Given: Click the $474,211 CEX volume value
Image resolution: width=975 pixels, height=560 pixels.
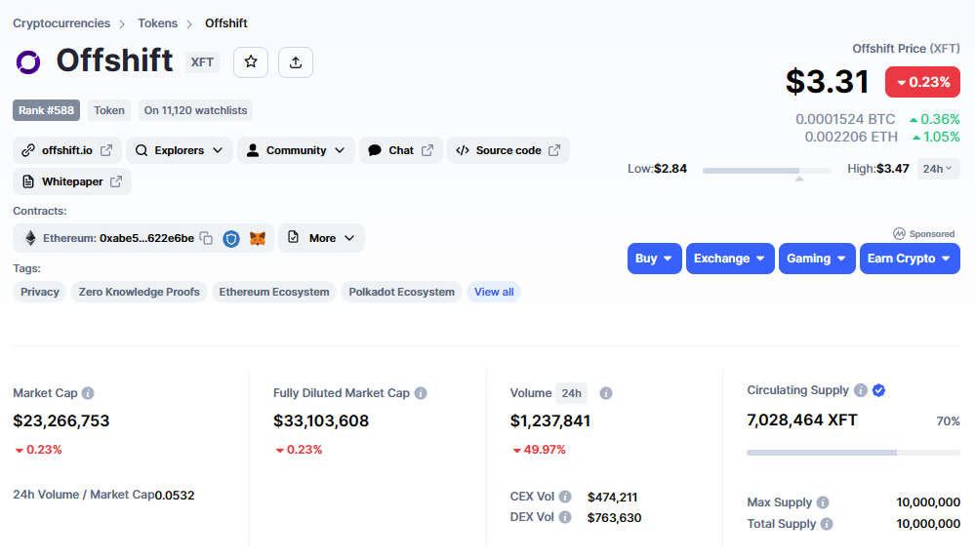Looking at the screenshot, I should point(613,498).
